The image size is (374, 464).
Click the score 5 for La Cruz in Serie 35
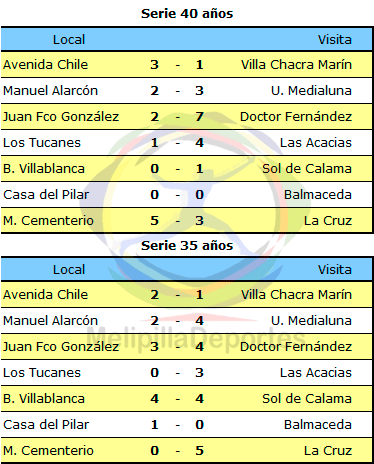(199, 451)
